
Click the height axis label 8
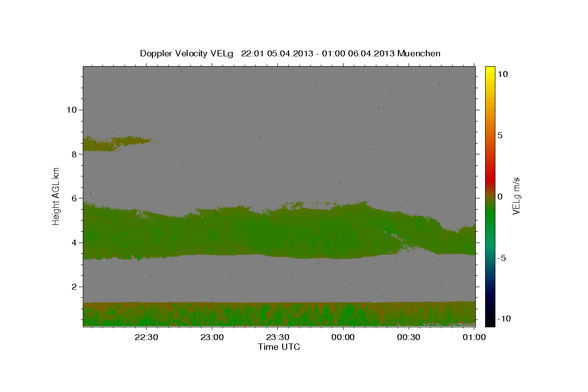pyautogui.click(x=73, y=154)
